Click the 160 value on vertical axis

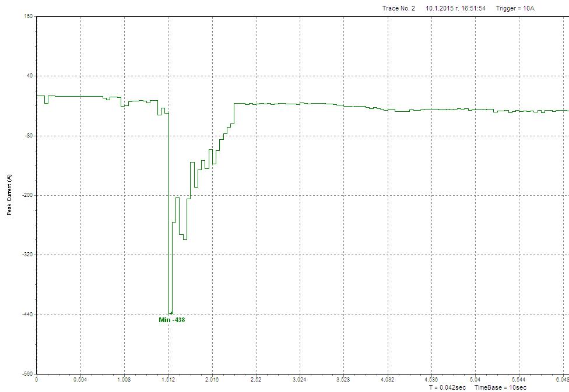(x=29, y=16)
